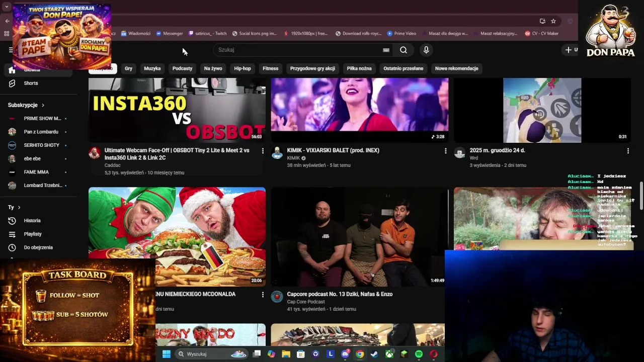Open the Caddac channel avatar
Image resolution: width=644 pixels, height=362 pixels.
pos(95,153)
